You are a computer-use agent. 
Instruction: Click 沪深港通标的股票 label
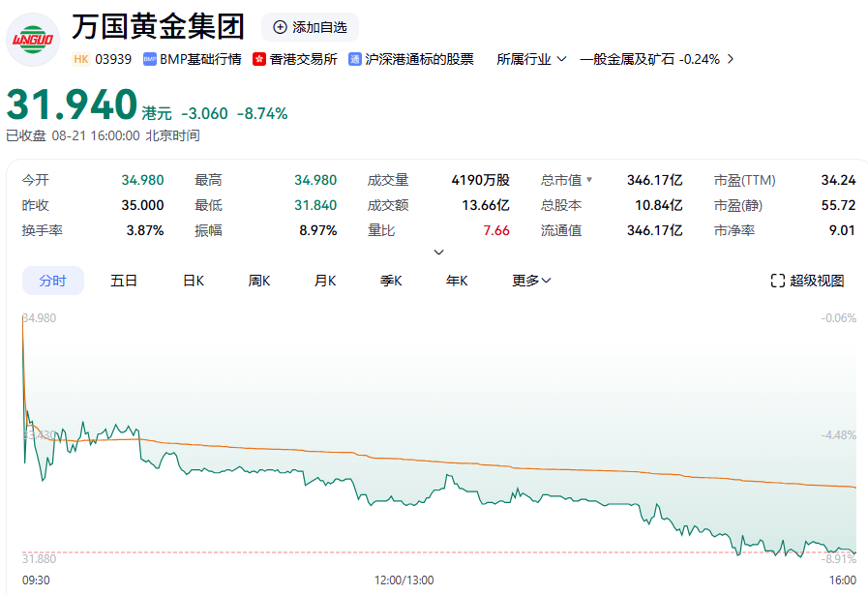[420, 59]
